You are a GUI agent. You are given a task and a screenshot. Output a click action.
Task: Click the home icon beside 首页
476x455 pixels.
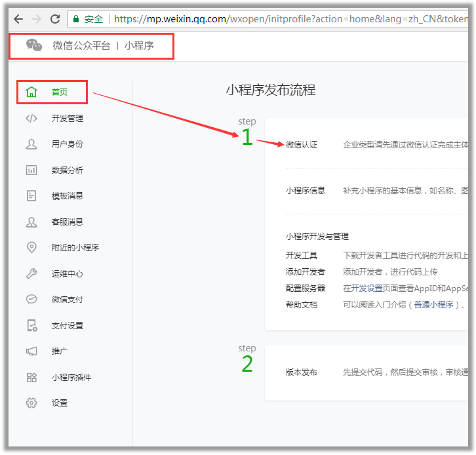31,92
